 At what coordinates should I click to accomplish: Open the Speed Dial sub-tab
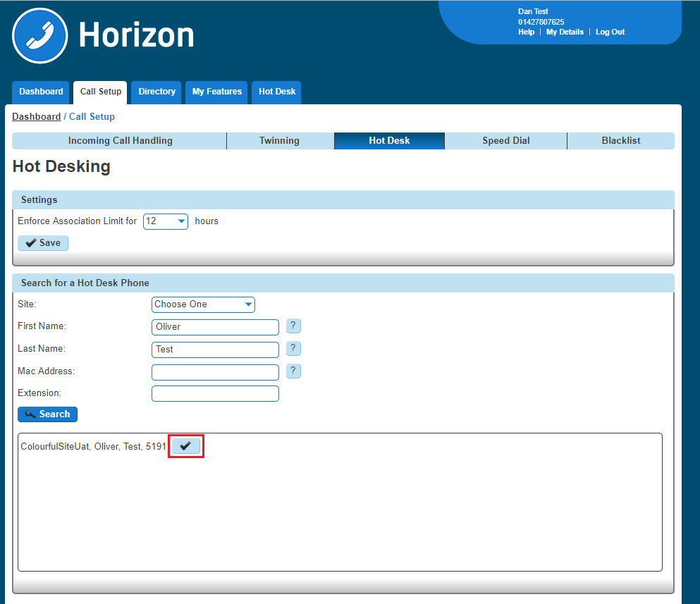coord(506,141)
